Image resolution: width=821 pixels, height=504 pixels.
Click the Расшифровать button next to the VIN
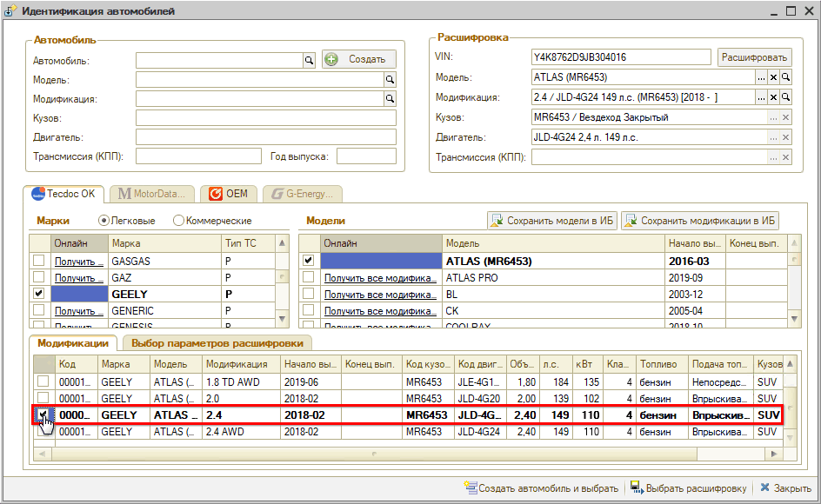click(x=754, y=57)
